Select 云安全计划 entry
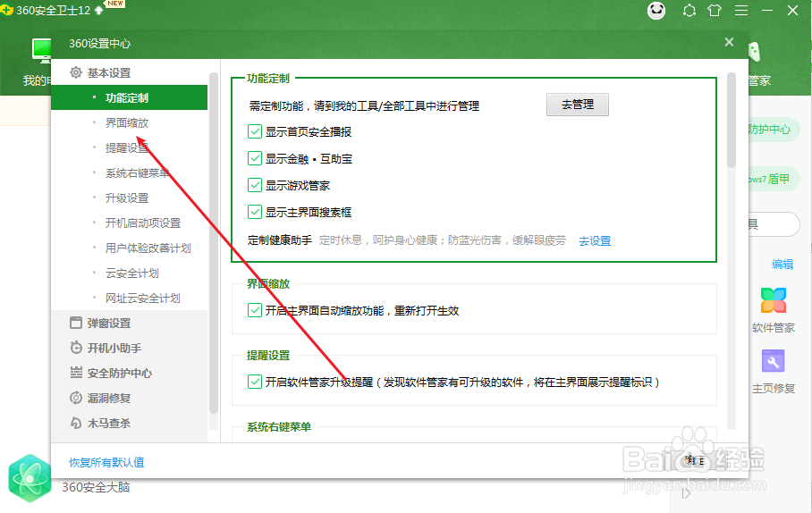This screenshot has width=812, height=513. pos(132,273)
